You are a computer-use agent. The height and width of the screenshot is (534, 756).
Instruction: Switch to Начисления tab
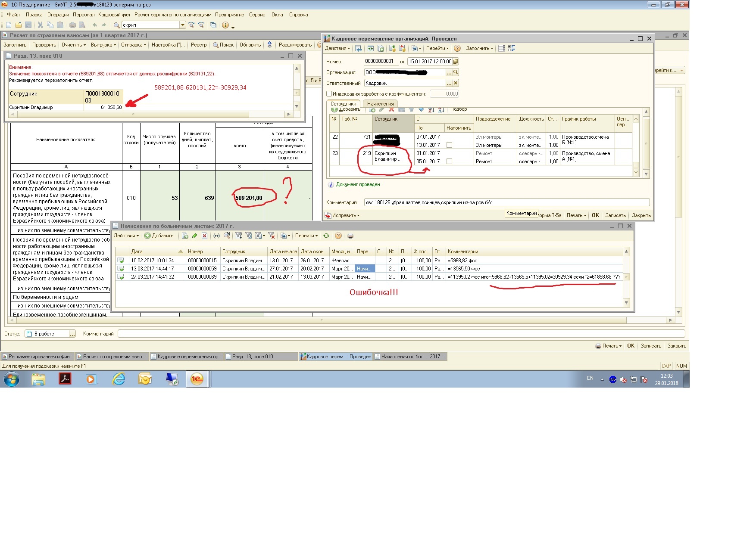point(380,104)
